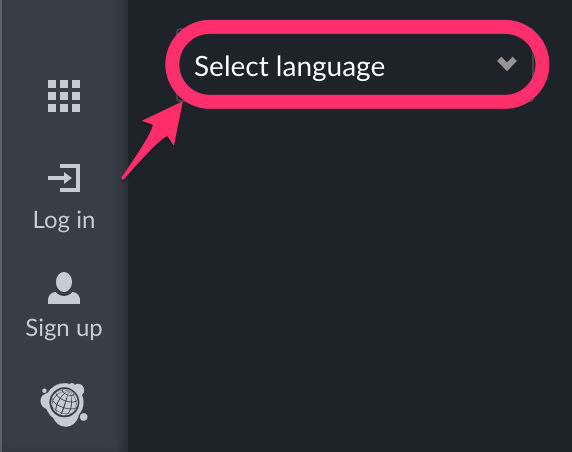
Task: Choose the user silhouette icon above Sign up
Action: [x=64, y=288]
